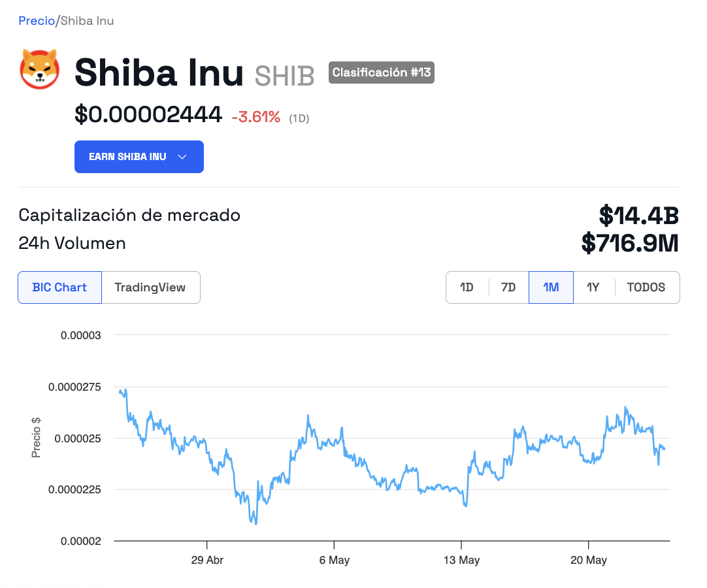Click the 13 May axis tick label
Image resolution: width=707 pixels, height=588 pixels.
461,560
